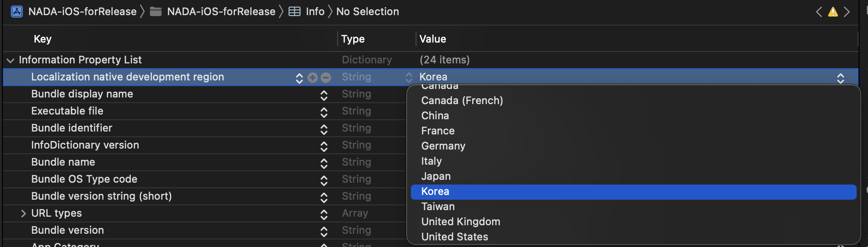Open the String type stepper for Localization row
This screenshot has width=868, height=247.
click(x=409, y=78)
